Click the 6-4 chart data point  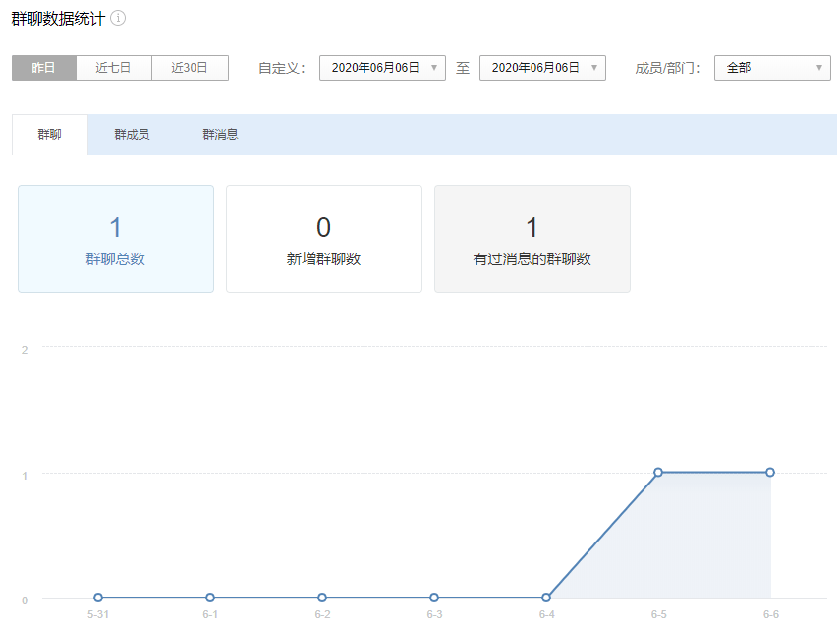pyautogui.click(x=546, y=598)
